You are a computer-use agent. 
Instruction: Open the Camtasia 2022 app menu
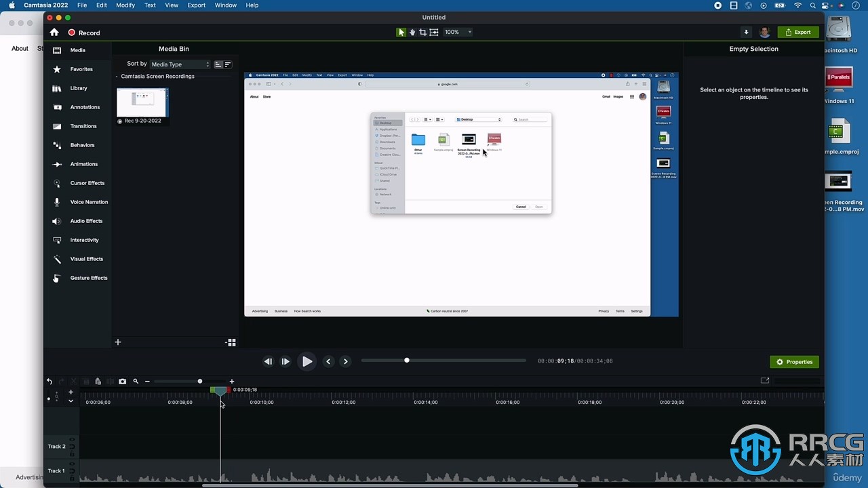(x=46, y=5)
